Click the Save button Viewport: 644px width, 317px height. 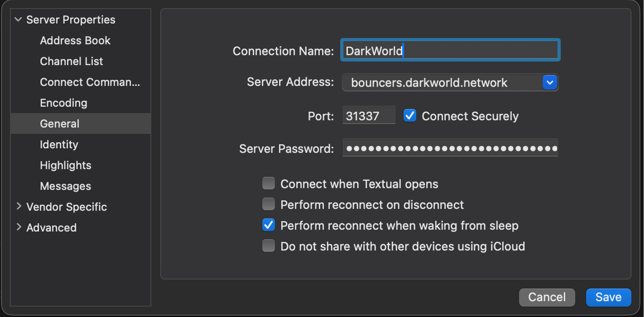tap(608, 297)
